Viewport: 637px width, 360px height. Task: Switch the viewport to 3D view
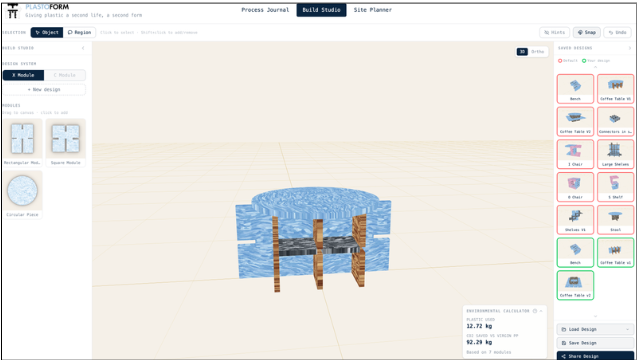click(522, 52)
